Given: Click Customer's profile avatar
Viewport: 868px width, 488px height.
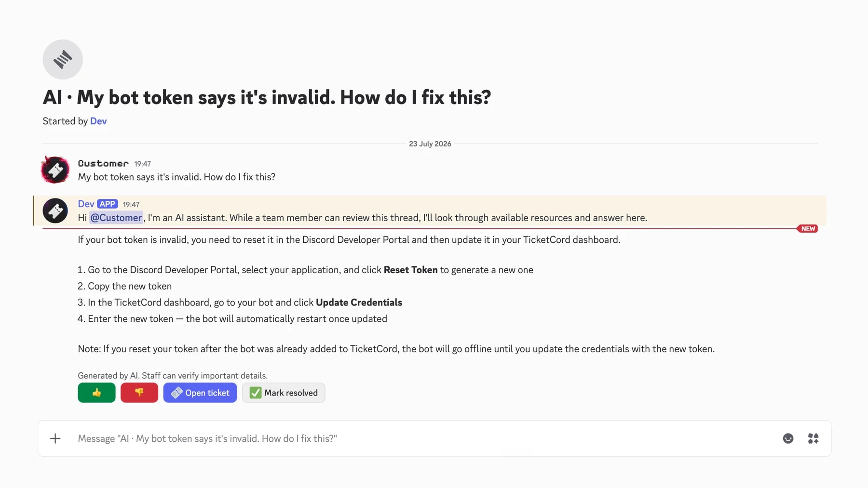Looking at the screenshot, I should (x=55, y=170).
